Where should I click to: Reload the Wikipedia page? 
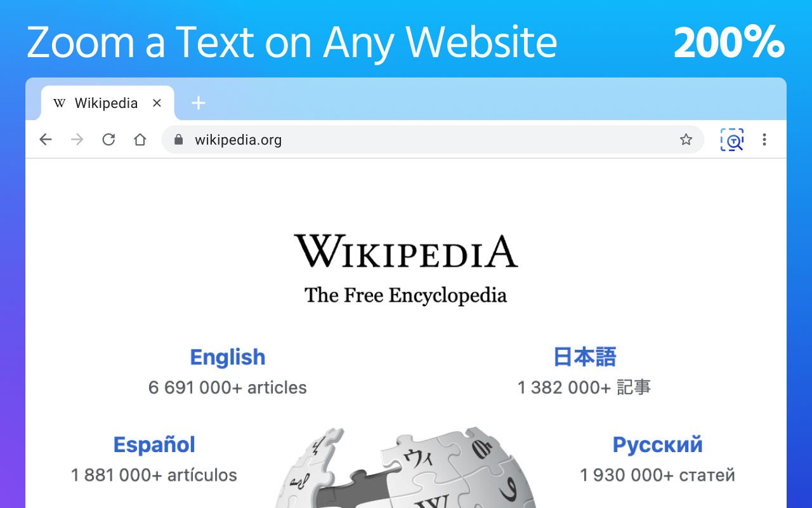pos(108,140)
